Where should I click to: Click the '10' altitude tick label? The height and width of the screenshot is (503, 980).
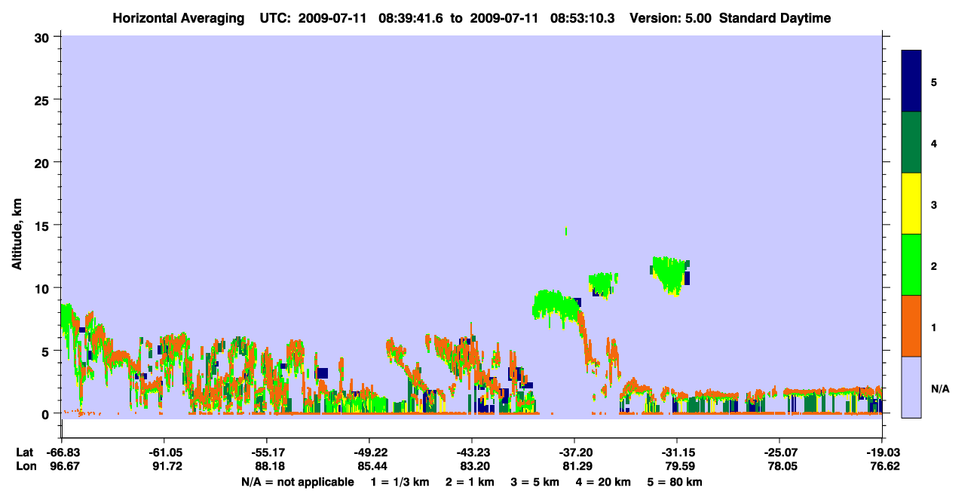43,288
